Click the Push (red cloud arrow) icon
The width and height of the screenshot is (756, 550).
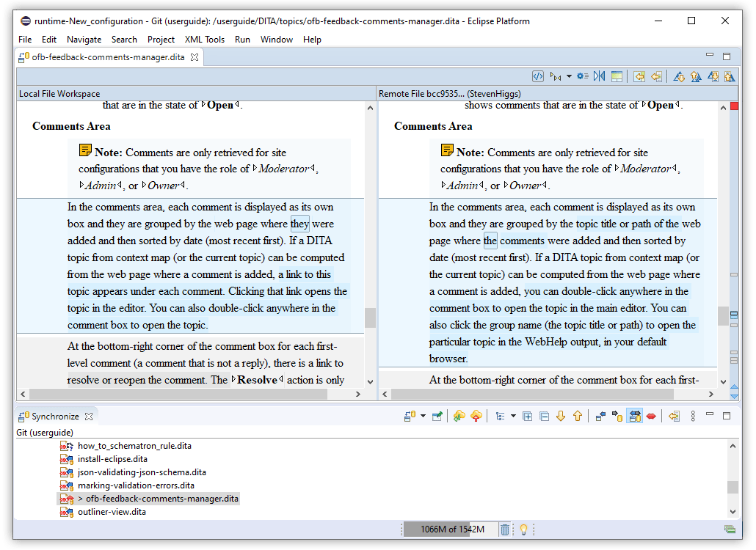pos(476,416)
